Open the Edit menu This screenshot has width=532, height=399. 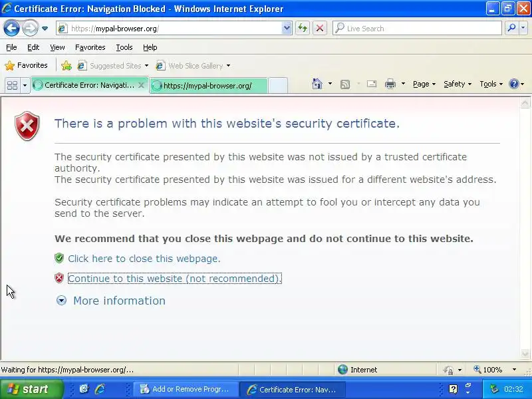pyautogui.click(x=33, y=47)
